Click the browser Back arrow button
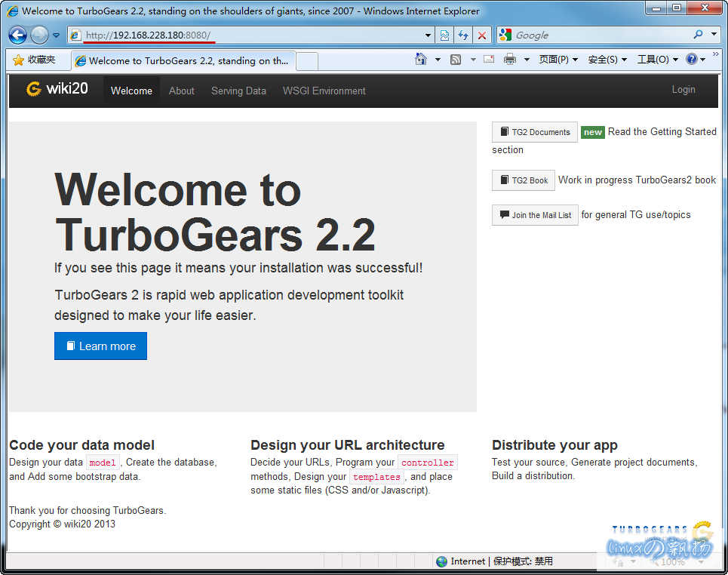This screenshot has height=575, width=728. point(17,35)
